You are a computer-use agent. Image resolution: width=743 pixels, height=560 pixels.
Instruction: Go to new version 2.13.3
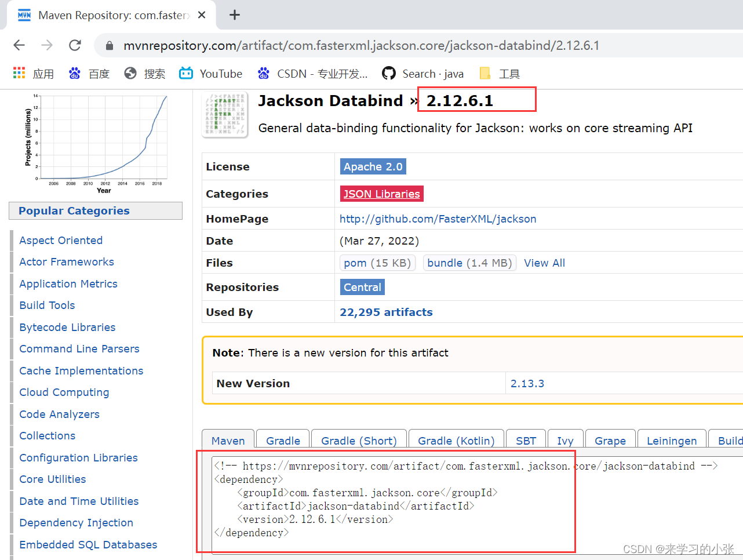point(527,384)
